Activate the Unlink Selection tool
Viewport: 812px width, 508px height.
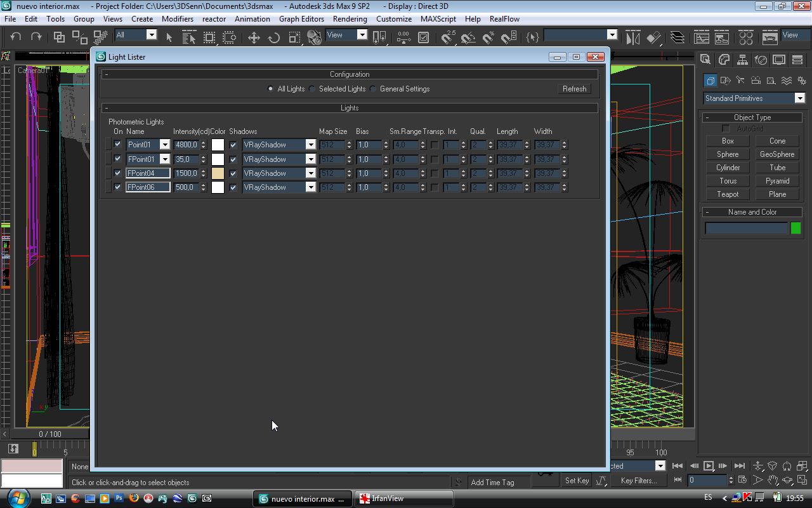pyautogui.click(x=79, y=37)
